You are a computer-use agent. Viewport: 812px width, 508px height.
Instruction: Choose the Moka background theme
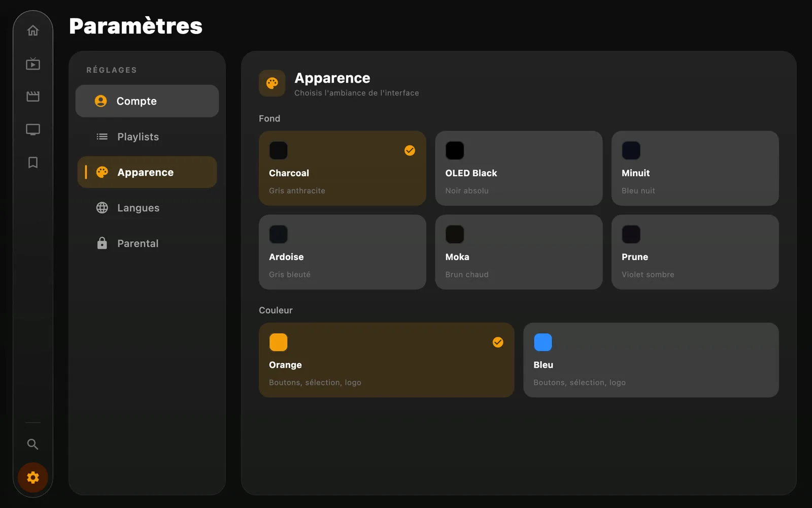519,252
